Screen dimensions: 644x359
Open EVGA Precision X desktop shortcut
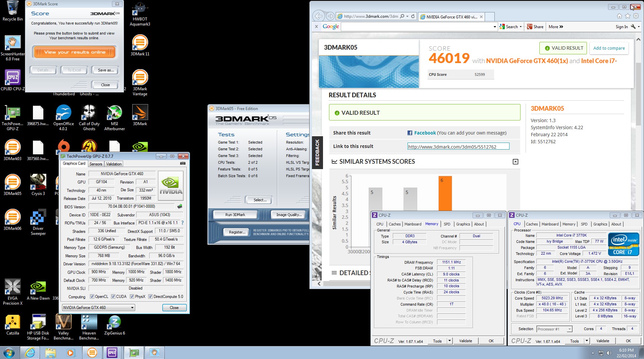(12, 292)
